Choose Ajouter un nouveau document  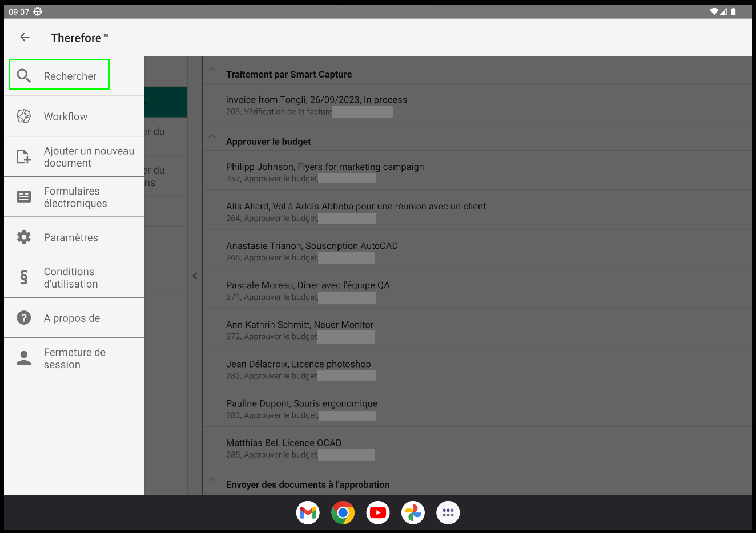74,156
